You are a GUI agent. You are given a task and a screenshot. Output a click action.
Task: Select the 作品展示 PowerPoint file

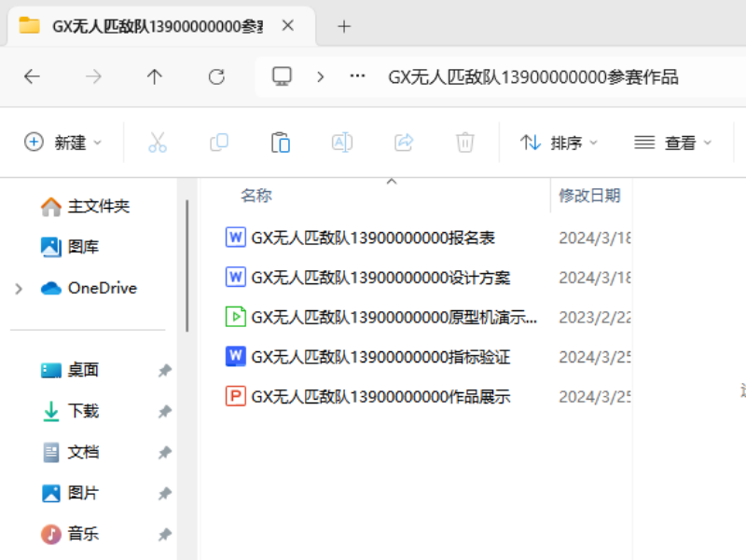coord(382,397)
